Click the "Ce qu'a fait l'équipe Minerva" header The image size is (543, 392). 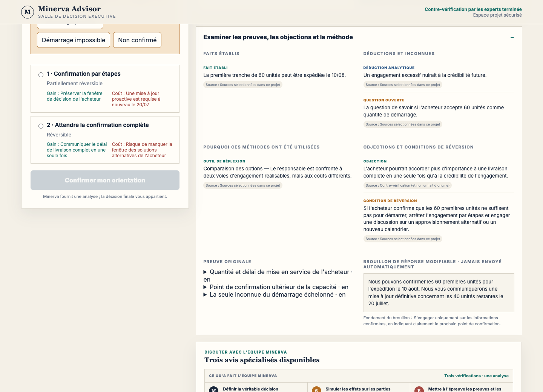243,376
